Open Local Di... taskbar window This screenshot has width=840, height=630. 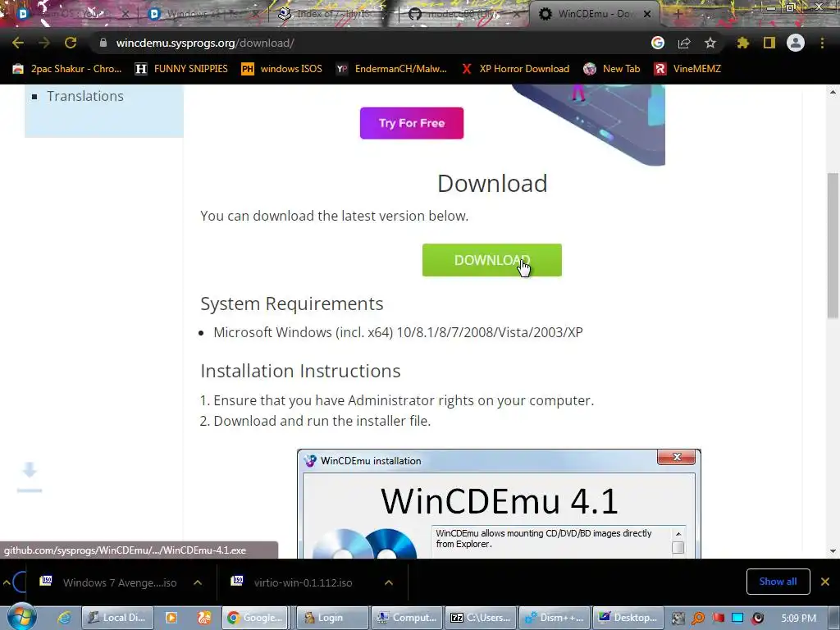(x=116, y=618)
